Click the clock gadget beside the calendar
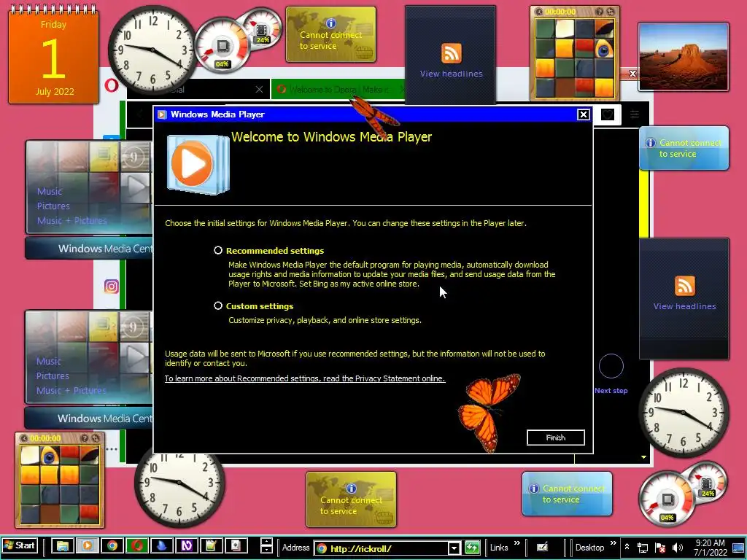747x560 pixels. pos(152,50)
